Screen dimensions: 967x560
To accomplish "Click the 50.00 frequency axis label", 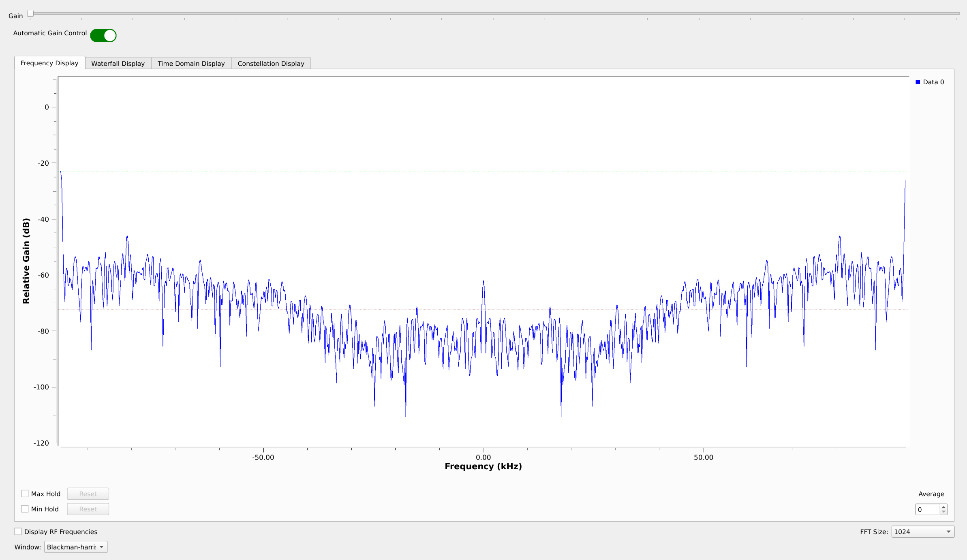I will point(704,457).
